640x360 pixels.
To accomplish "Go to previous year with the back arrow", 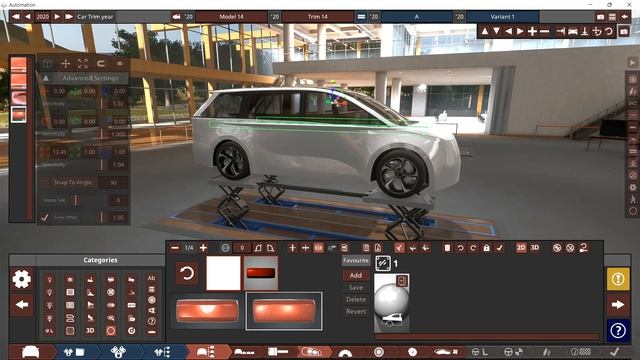I will click(x=28, y=17).
